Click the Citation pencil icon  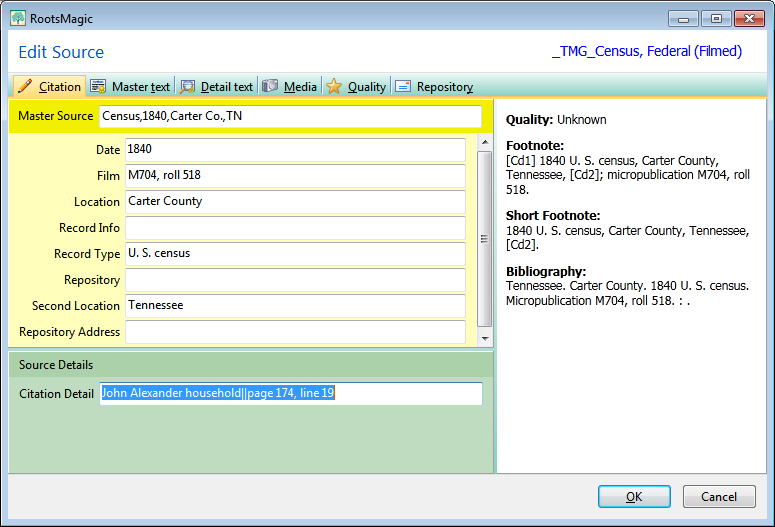(x=25, y=86)
